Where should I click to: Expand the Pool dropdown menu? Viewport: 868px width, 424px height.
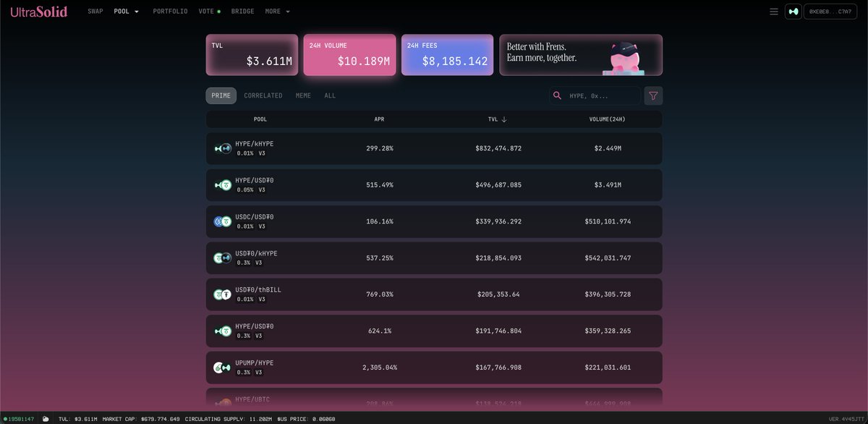127,12
